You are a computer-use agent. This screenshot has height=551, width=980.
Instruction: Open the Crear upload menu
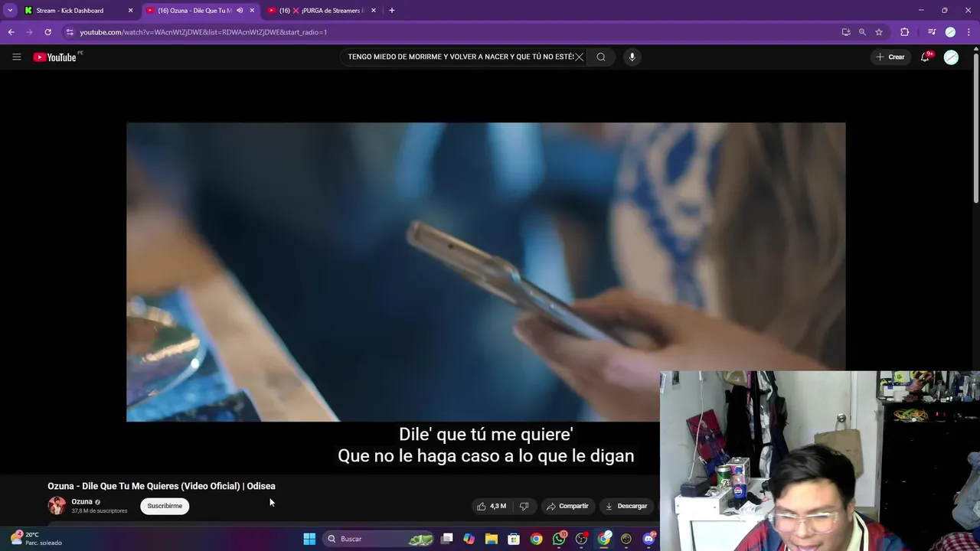tap(890, 57)
